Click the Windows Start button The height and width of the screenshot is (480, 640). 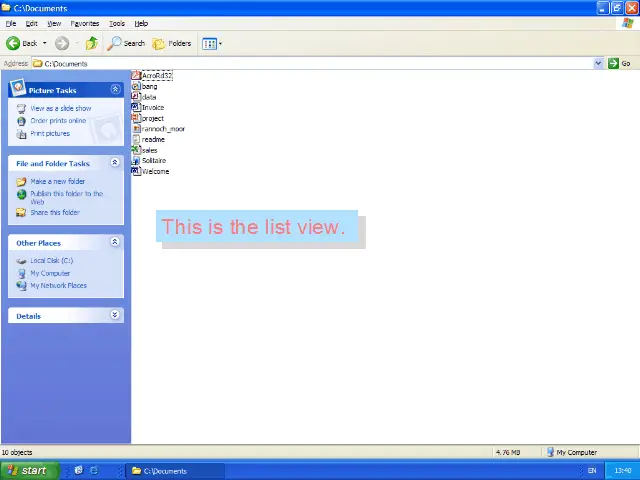point(26,470)
